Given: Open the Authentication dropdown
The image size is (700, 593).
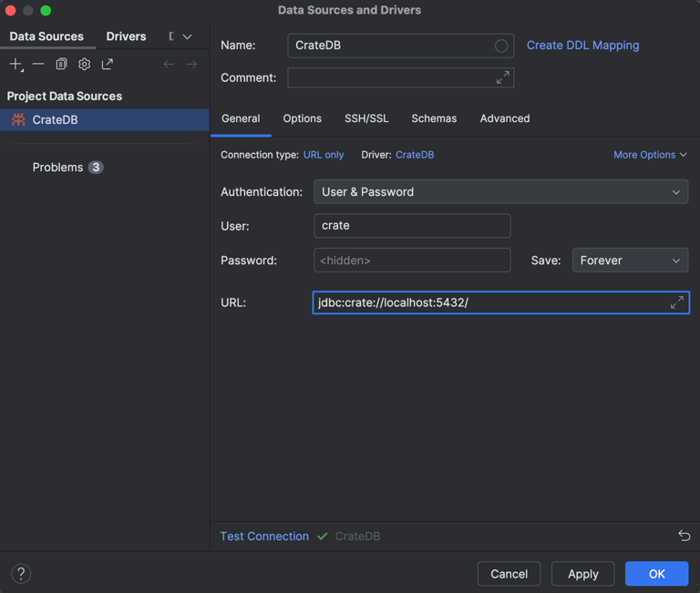Looking at the screenshot, I should [501, 192].
